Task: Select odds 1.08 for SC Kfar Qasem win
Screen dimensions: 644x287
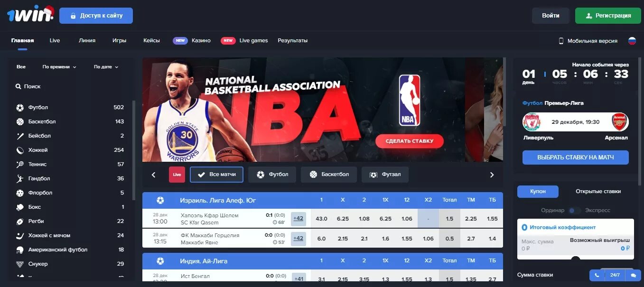Action: (x=364, y=219)
